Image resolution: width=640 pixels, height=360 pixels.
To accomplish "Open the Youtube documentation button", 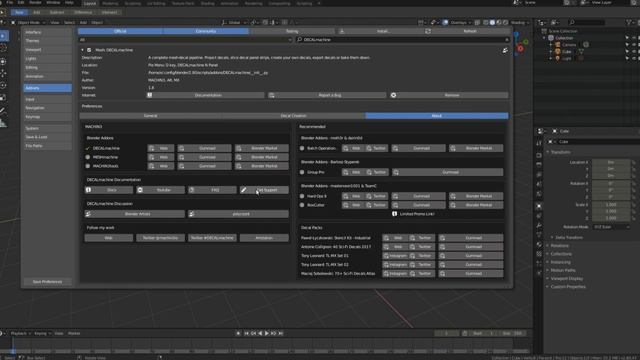I will click(x=160, y=190).
